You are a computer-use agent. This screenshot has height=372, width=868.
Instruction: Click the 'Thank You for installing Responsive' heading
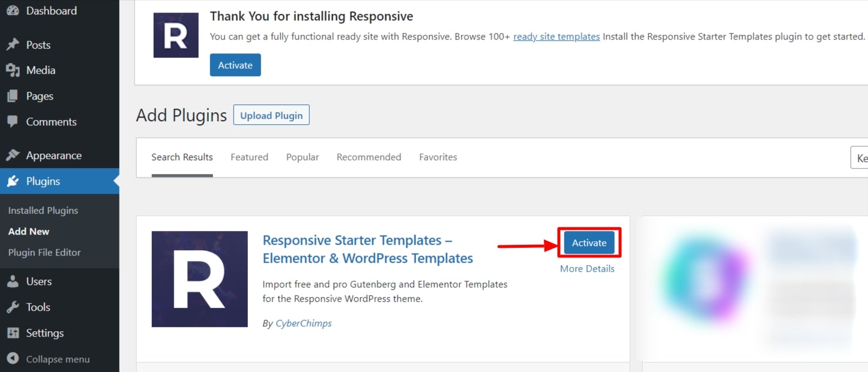312,16
